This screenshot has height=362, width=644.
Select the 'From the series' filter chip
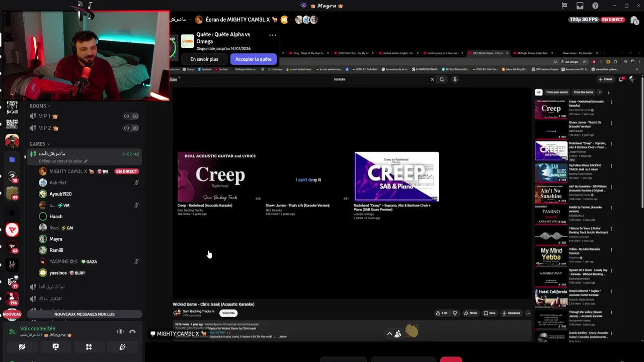583,93
